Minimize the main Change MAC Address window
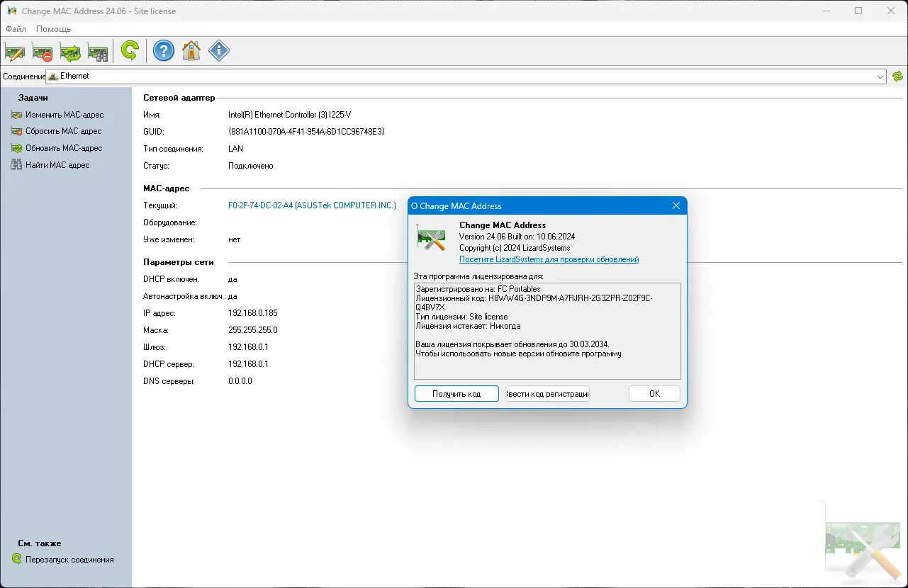Image resolution: width=908 pixels, height=588 pixels. tap(826, 11)
